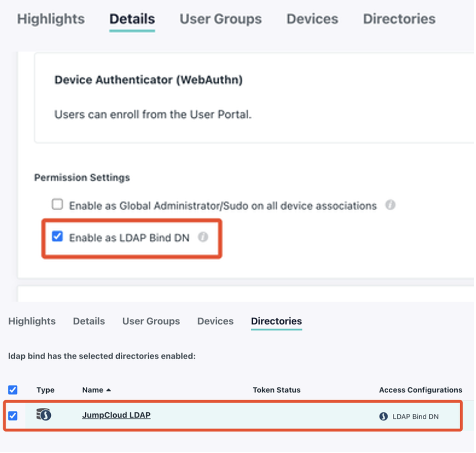The image size is (476, 453).
Task: Deselect the JumpCloud LDAP row checkbox
Action: pos(14,415)
